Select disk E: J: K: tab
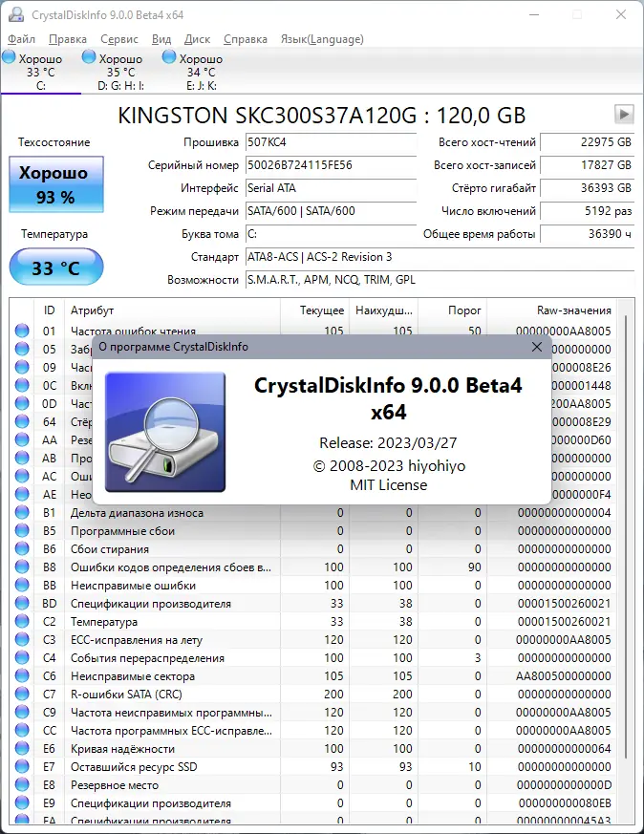Viewport: 644px width, 834px height. click(201, 72)
